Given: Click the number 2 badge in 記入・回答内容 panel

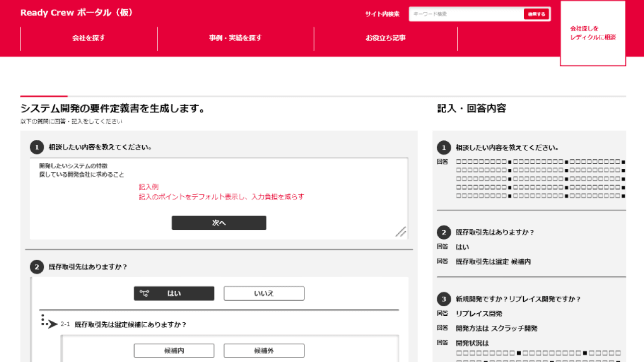Looking at the screenshot, I should tap(443, 232).
